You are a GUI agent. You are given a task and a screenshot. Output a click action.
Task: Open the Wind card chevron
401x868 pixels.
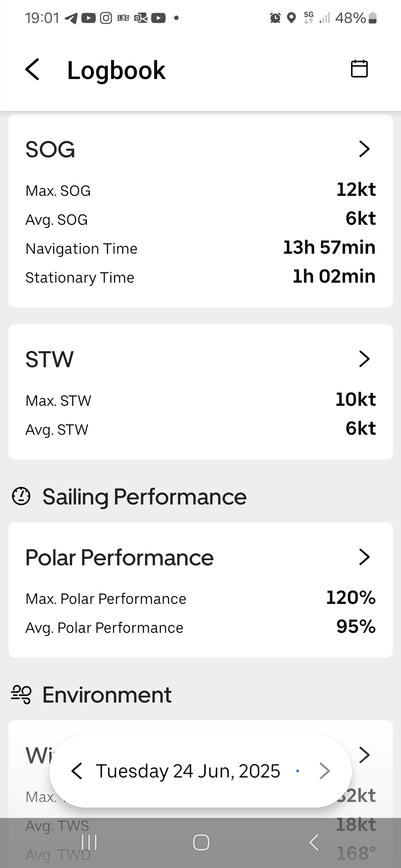[x=364, y=755]
